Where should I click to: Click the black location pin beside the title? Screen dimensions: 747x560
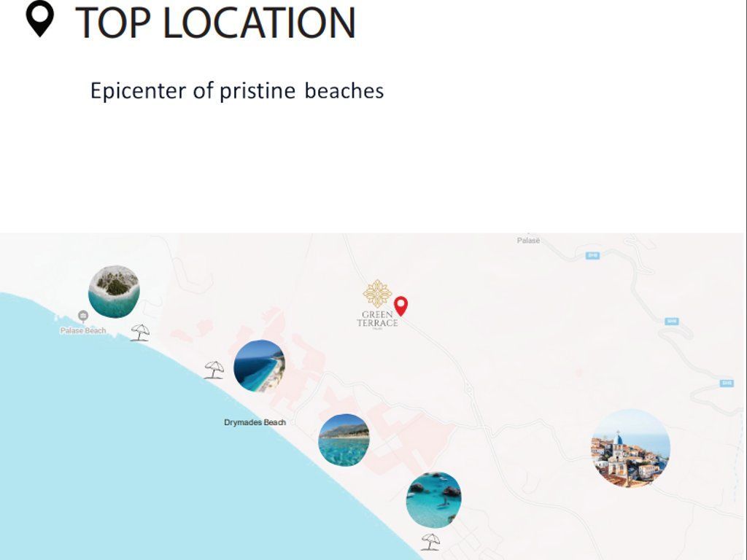(x=40, y=19)
